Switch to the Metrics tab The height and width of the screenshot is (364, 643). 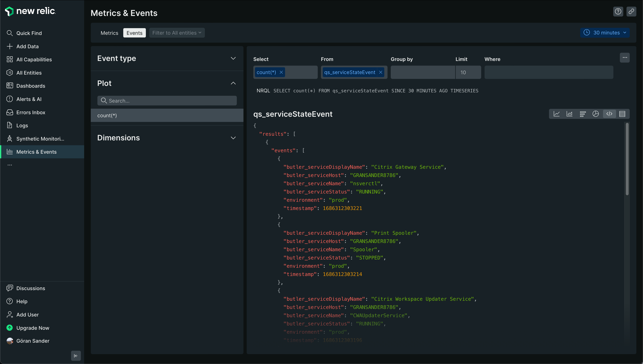pos(109,33)
